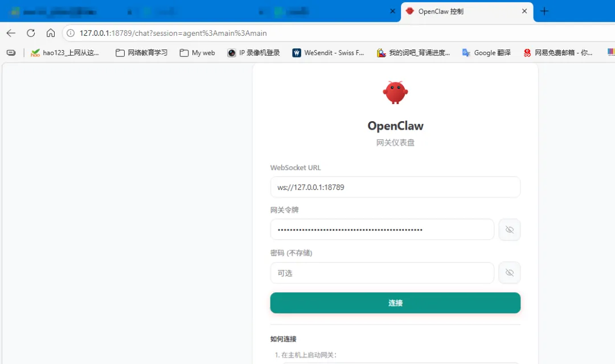Click the 如何连接 heading text

point(283,339)
